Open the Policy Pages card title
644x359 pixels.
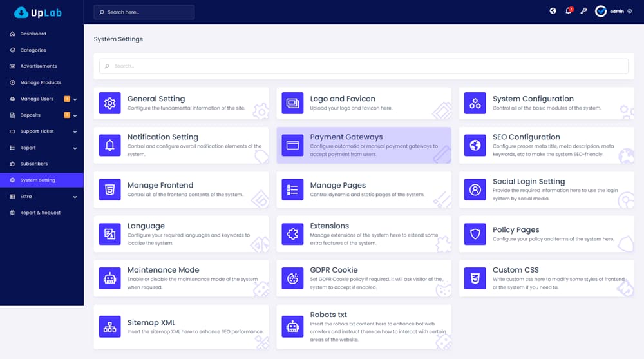pos(516,230)
